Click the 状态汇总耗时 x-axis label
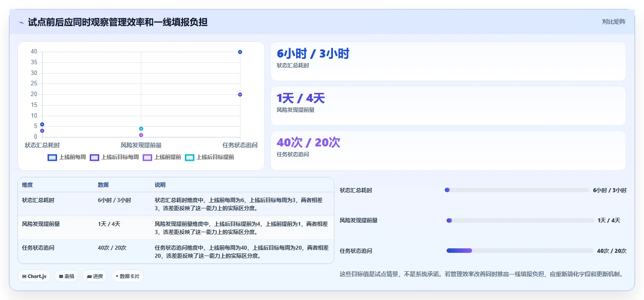This screenshot has height=300, width=644. [42, 145]
